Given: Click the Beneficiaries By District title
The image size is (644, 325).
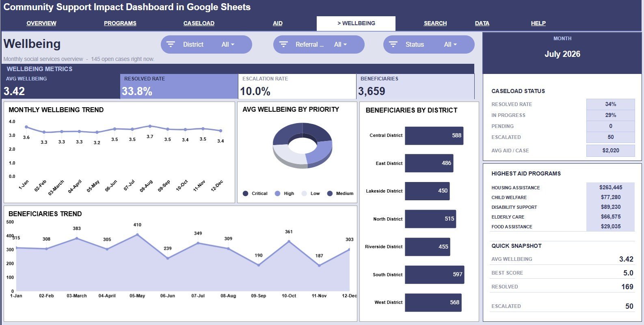Looking at the screenshot, I should tap(411, 110).
